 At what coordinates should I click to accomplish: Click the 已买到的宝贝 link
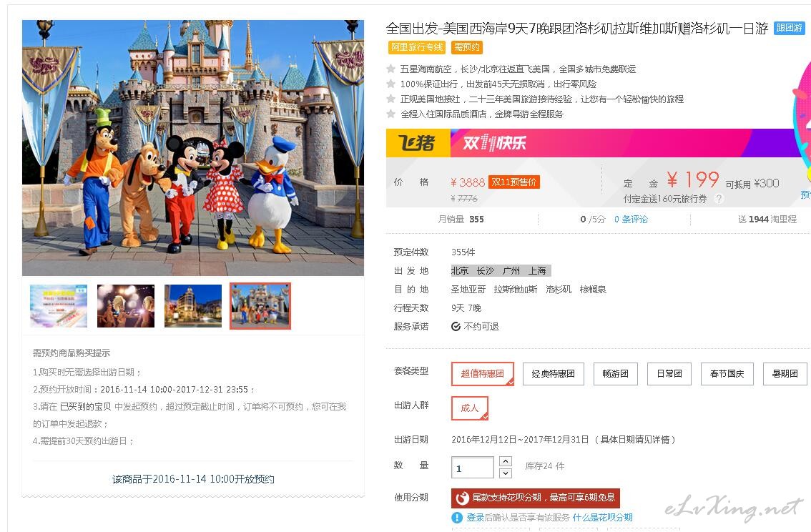pos(85,407)
